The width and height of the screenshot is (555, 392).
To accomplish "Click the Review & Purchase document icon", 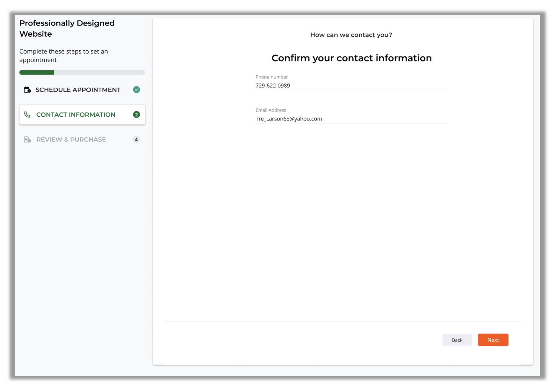I will 27,140.
